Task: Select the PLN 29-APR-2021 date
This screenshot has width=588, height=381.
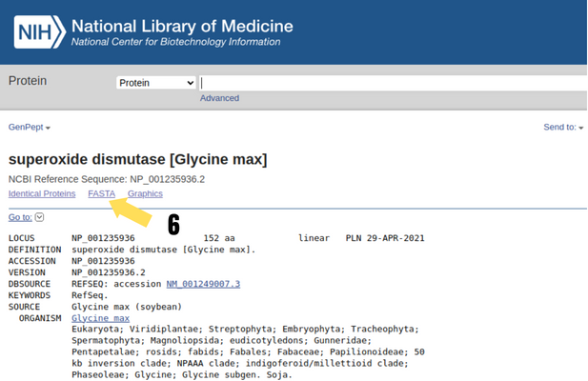Action: 385,238
